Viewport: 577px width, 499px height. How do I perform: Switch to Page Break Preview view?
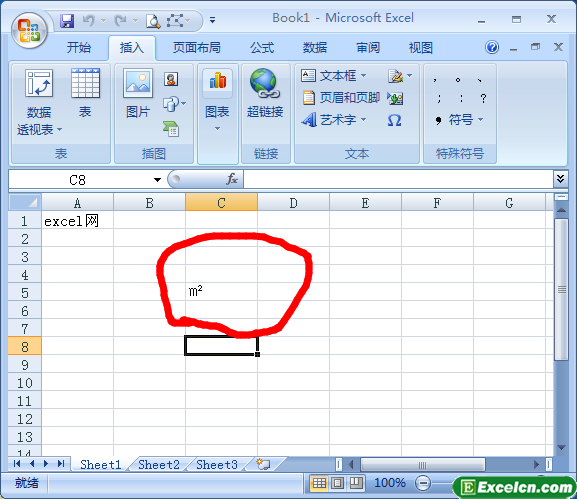(x=356, y=482)
